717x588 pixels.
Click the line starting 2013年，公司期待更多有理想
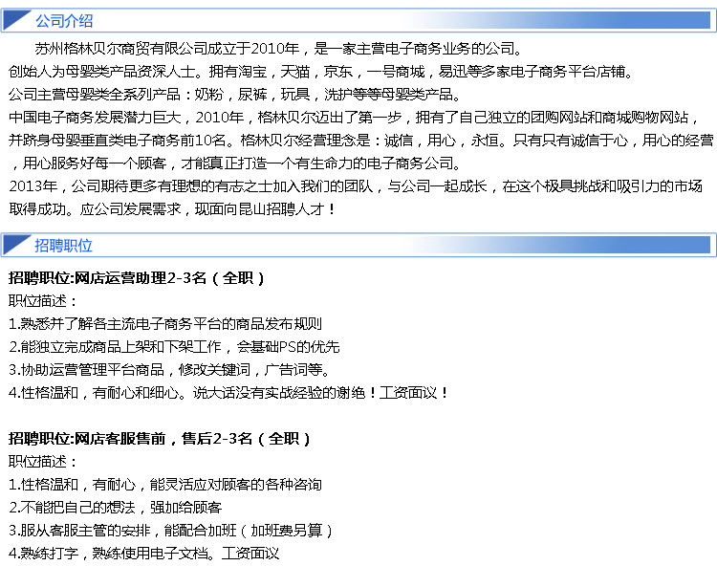click(356, 185)
